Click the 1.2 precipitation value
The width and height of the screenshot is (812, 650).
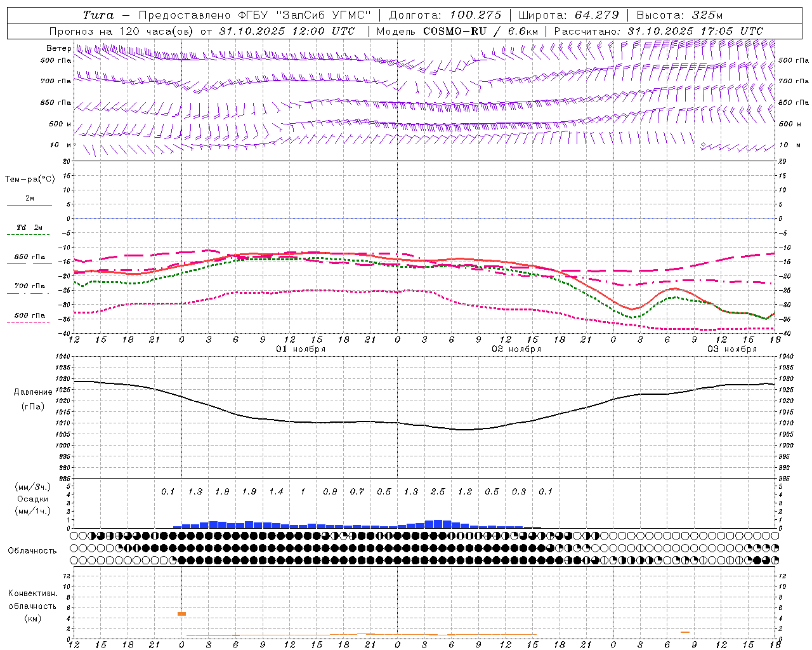pos(465,492)
